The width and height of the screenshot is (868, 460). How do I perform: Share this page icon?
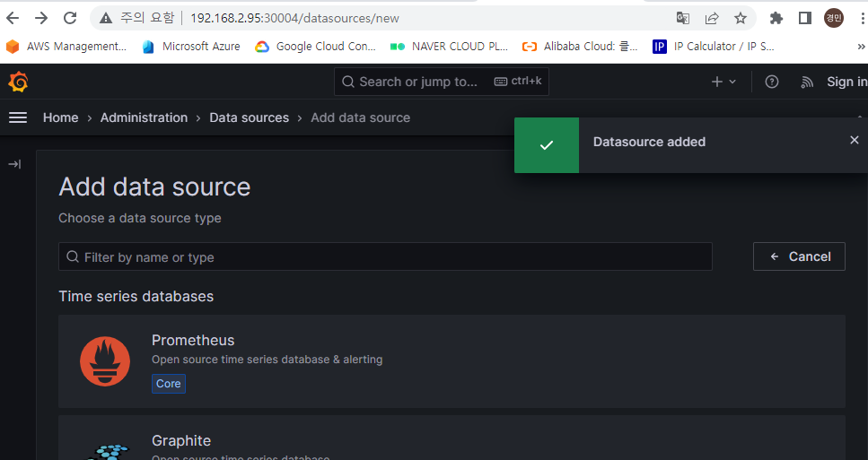click(711, 18)
